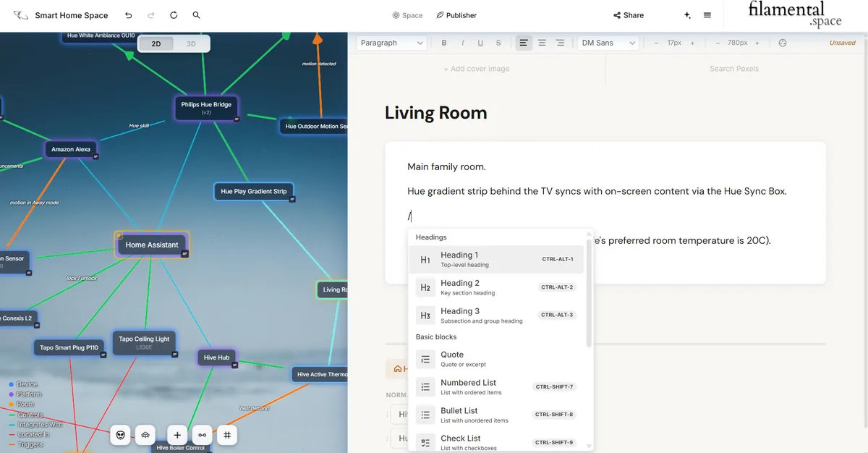Toggle bold formatting
Screen dimensions: 868x453
(x=444, y=43)
